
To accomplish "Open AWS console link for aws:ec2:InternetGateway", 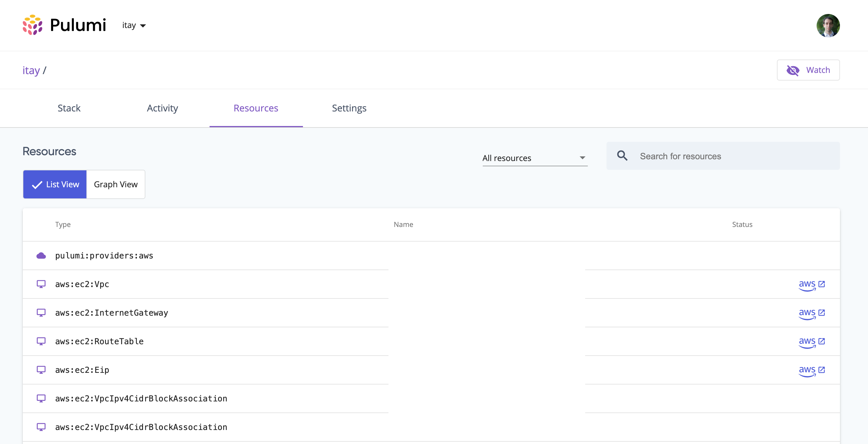I will pyautogui.click(x=812, y=313).
